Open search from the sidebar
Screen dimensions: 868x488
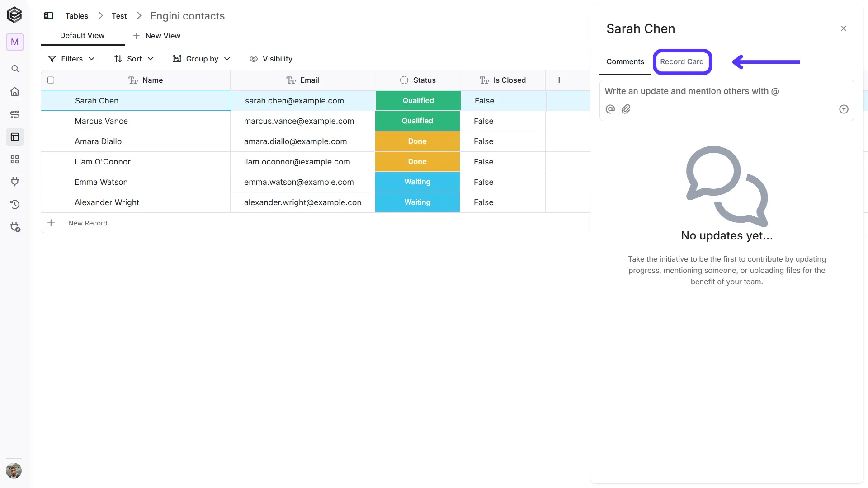pyautogui.click(x=15, y=69)
